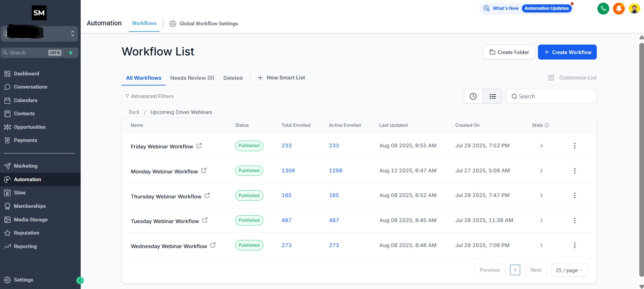Open the Global Workflow Settings gear

tap(172, 24)
